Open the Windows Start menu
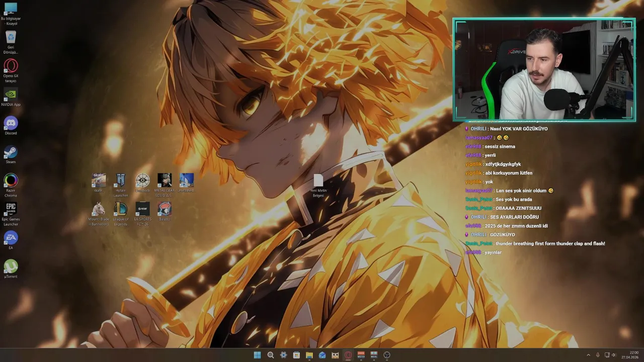The height and width of the screenshot is (362, 644). click(258, 355)
